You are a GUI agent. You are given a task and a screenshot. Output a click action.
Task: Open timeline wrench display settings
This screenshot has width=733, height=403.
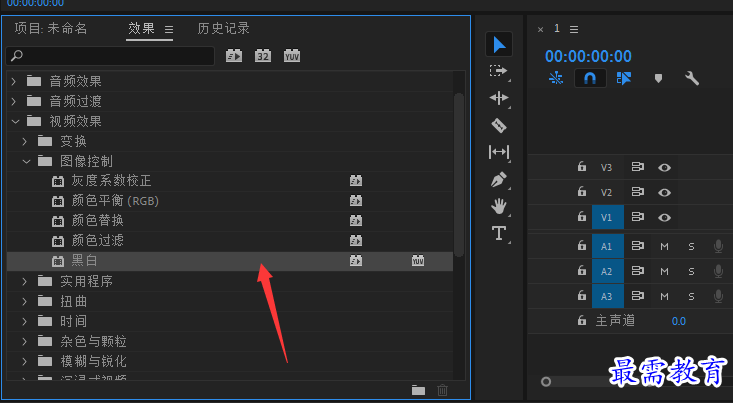(692, 78)
